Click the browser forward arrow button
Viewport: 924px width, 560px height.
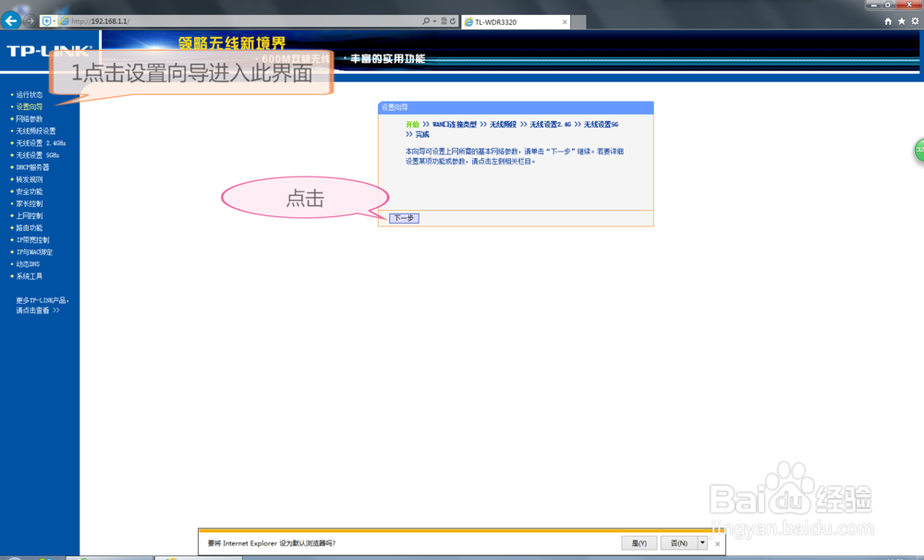30,20
